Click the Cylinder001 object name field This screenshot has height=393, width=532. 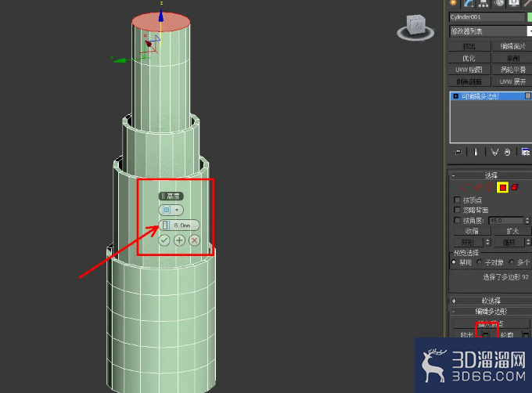[x=487, y=17]
